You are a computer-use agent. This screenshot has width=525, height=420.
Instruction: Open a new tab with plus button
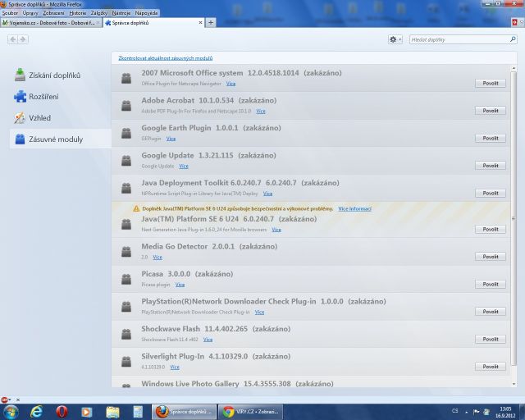(211, 23)
